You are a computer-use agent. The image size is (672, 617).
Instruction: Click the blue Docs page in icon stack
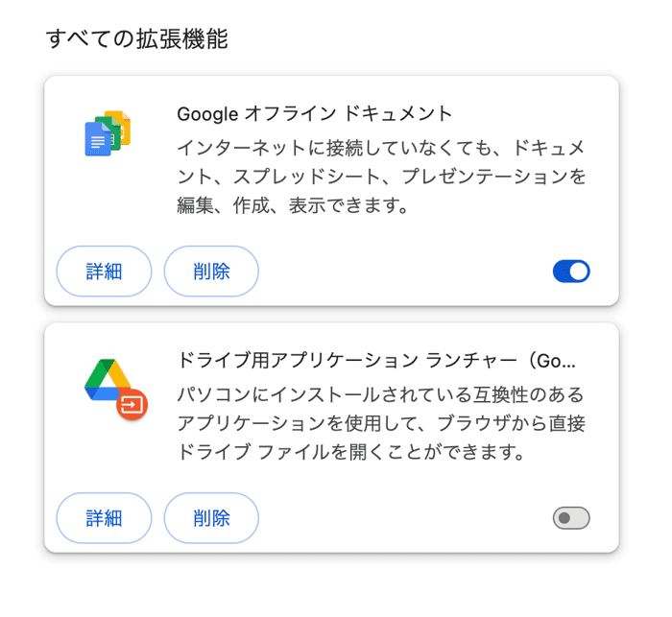(x=98, y=139)
